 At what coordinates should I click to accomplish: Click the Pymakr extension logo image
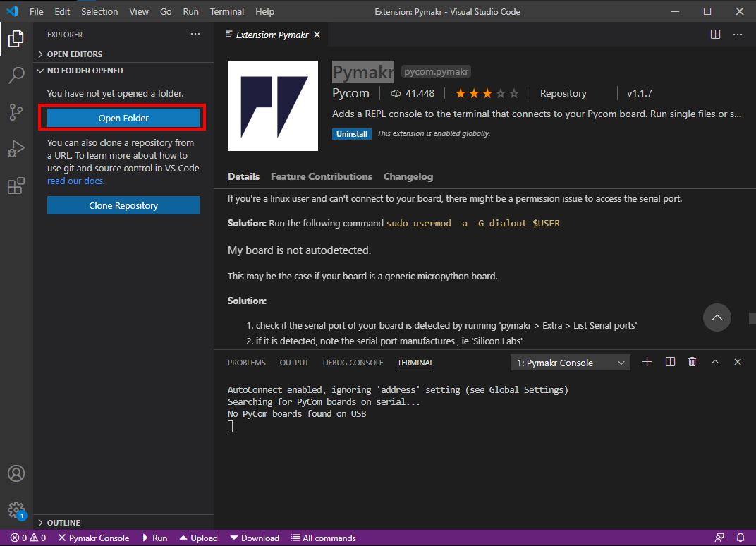272,106
